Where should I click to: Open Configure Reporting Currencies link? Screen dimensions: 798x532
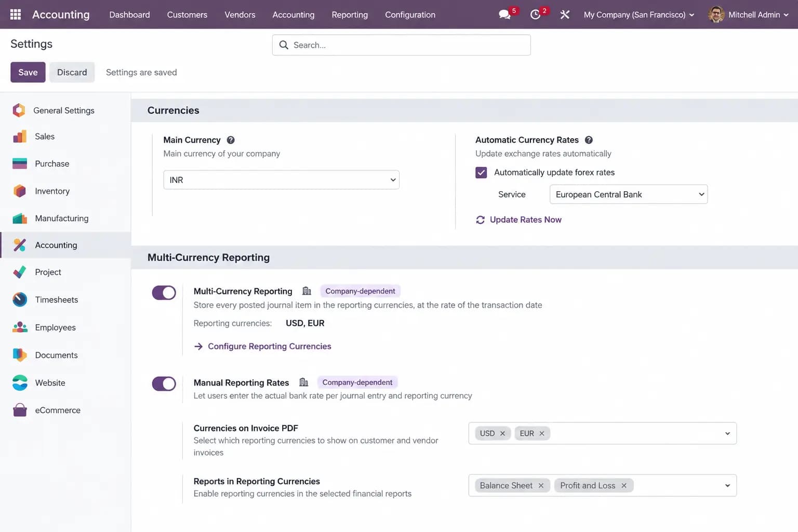[270, 347]
